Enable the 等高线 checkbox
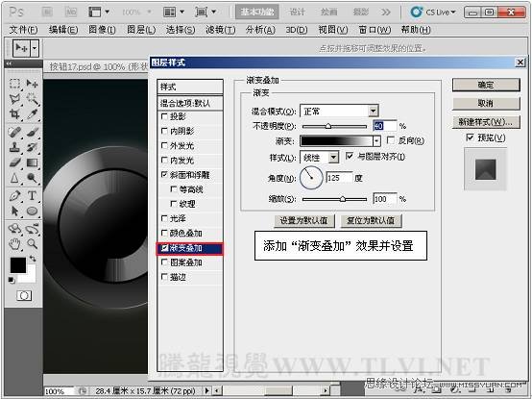 (x=174, y=189)
